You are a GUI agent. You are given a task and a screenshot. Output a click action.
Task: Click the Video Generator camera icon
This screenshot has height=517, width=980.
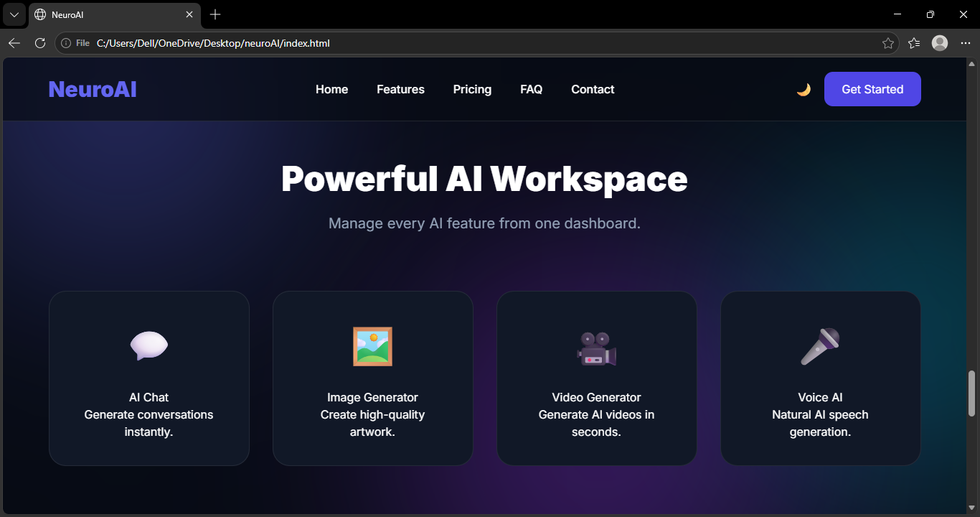point(597,348)
